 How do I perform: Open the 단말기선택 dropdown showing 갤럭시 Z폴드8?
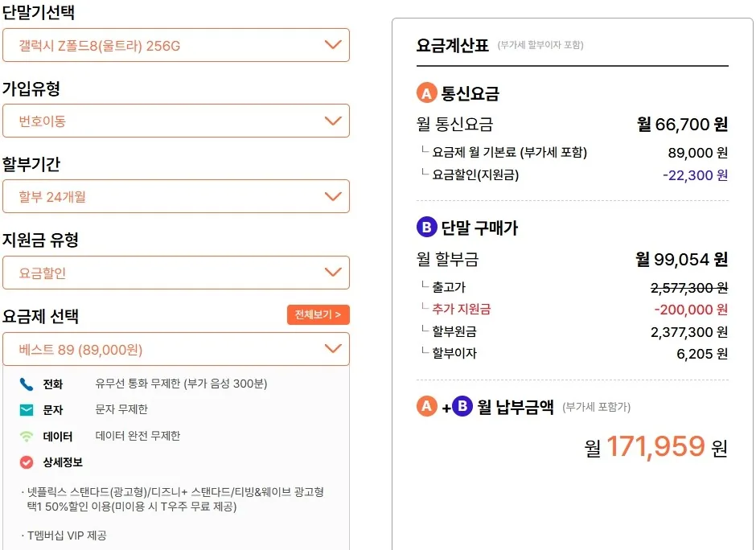click(176, 45)
